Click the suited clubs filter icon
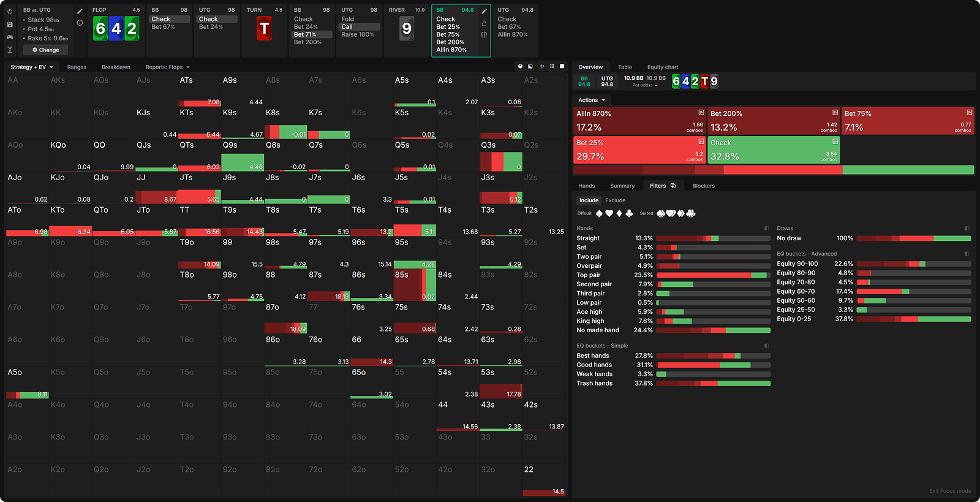980x502 pixels. 691,213
